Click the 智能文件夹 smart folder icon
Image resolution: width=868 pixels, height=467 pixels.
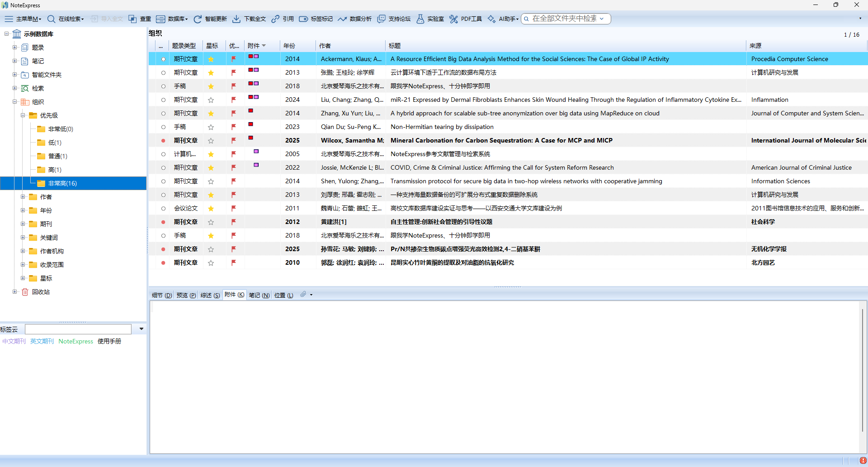click(25, 75)
